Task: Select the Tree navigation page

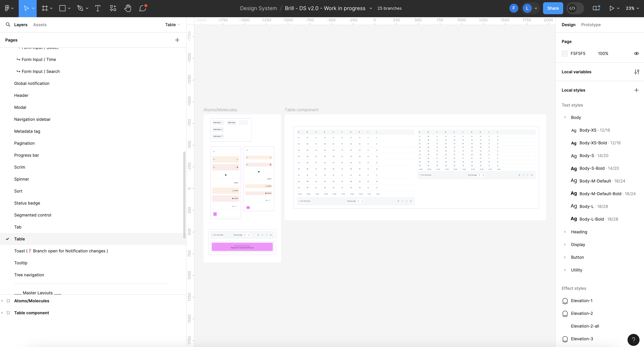Action: click(29, 275)
